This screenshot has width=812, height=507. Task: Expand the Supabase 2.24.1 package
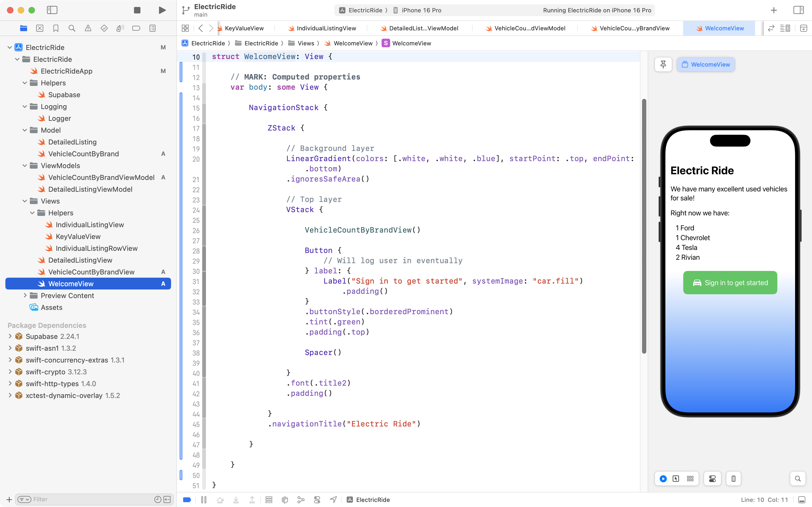pos(10,336)
